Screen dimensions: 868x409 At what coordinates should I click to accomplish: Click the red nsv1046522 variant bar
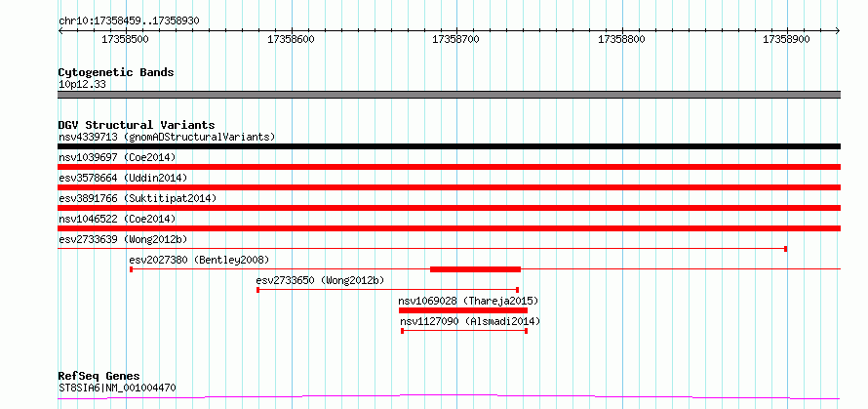(x=449, y=228)
